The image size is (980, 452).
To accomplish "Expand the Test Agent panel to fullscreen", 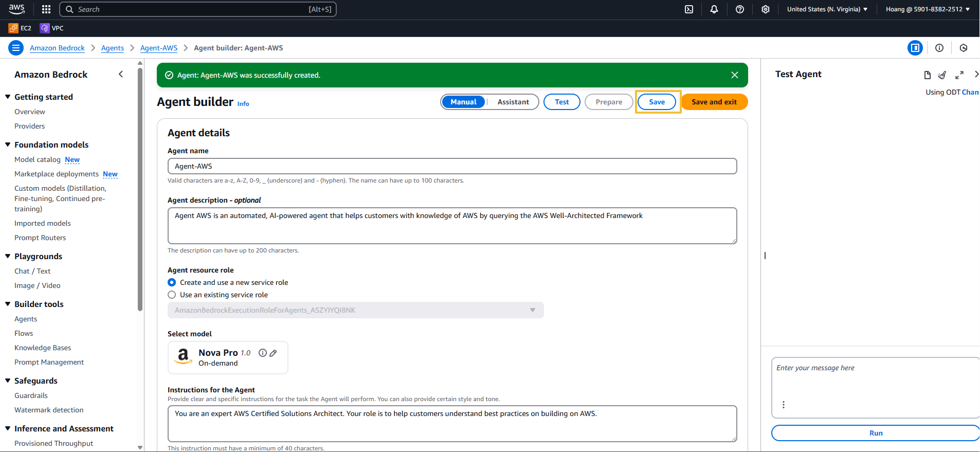I will tap(959, 75).
